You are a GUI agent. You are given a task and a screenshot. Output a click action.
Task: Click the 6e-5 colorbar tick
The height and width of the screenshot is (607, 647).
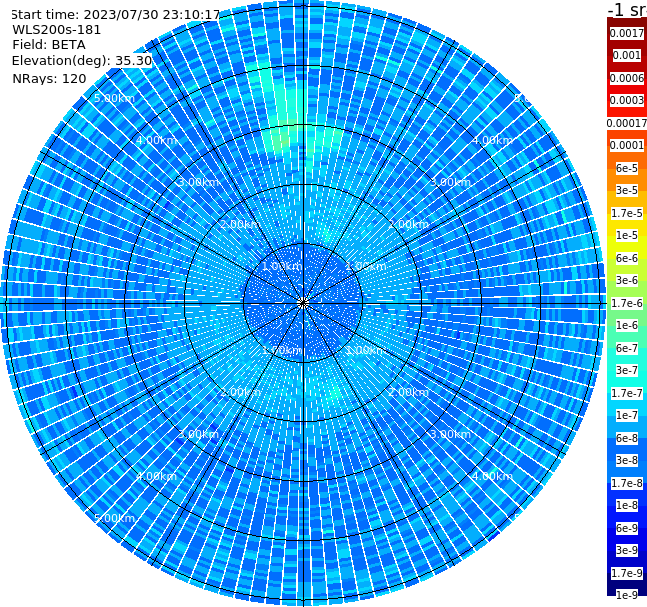click(x=627, y=168)
